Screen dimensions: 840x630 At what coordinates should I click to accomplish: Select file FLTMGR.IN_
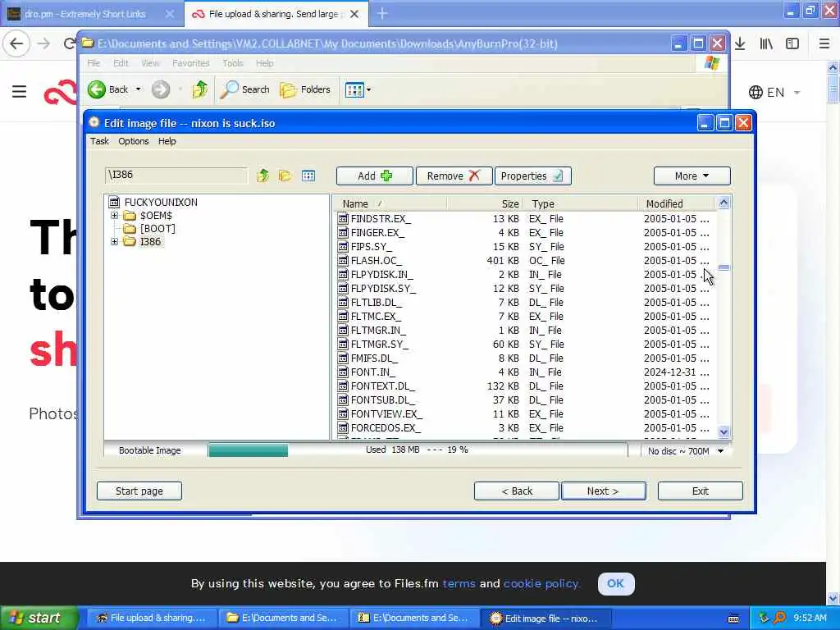coord(378,330)
